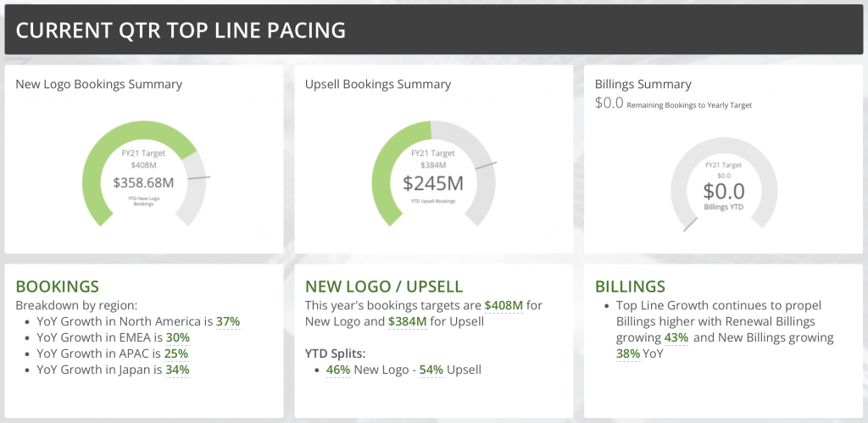Click the 38% New Billings growth link

(x=628, y=353)
